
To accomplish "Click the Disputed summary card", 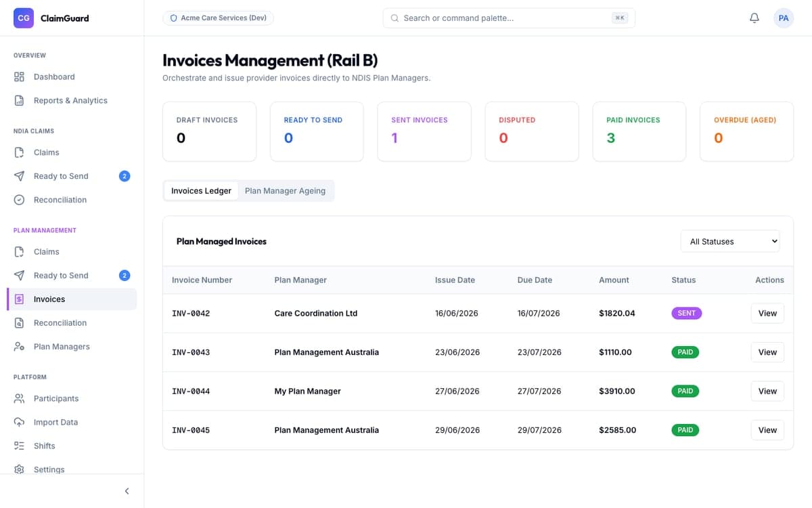I will (x=532, y=131).
